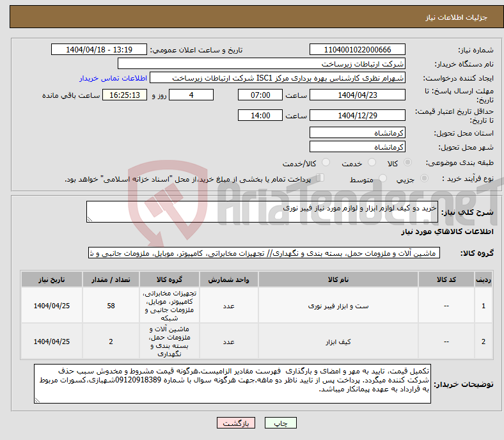Click the validity time field 14:00
The height and width of the screenshot is (440, 504).
click(260, 115)
